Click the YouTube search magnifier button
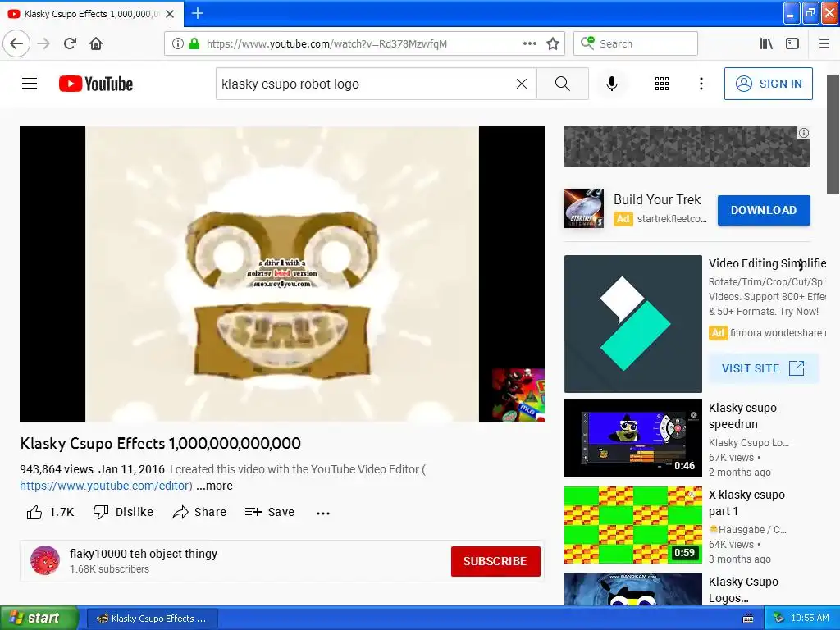 coord(563,84)
